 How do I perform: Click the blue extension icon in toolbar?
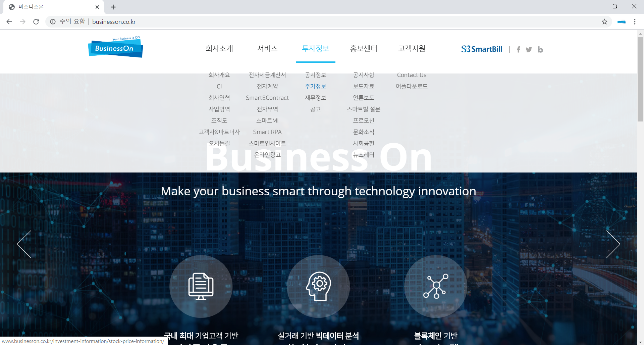tap(622, 22)
